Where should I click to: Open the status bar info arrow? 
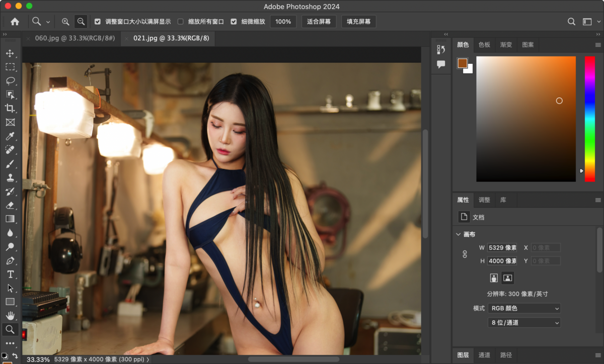pos(148,359)
